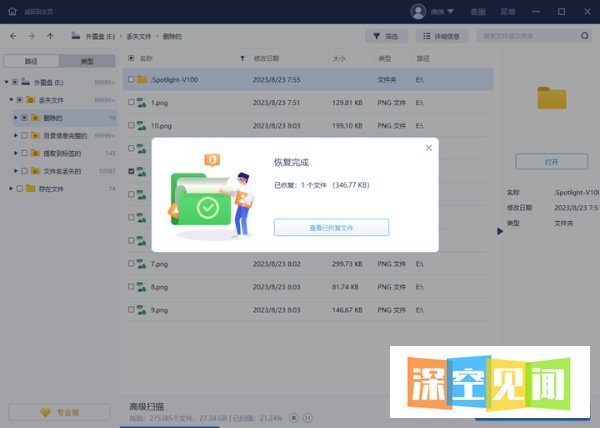Viewport: 600px width, 428px height.
Task: Collapse the preview panel with the side arrow
Action: (x=500, y=231)
